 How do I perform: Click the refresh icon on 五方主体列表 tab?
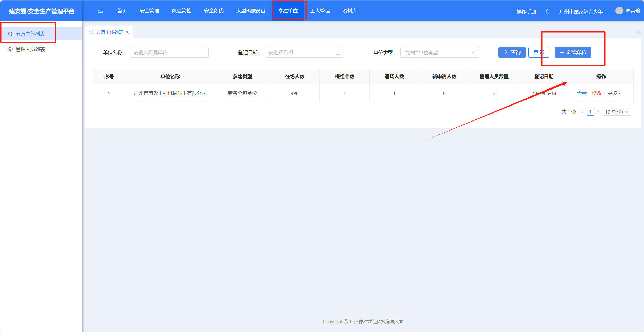[91, 32]
